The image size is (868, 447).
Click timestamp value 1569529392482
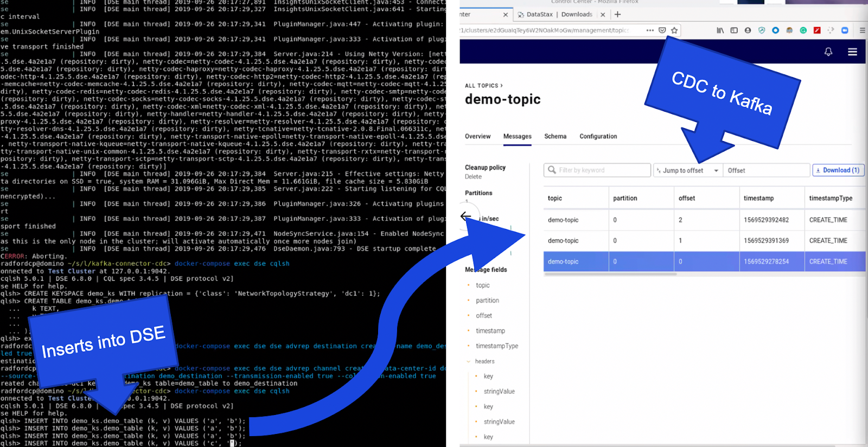(x=766, y=220)
